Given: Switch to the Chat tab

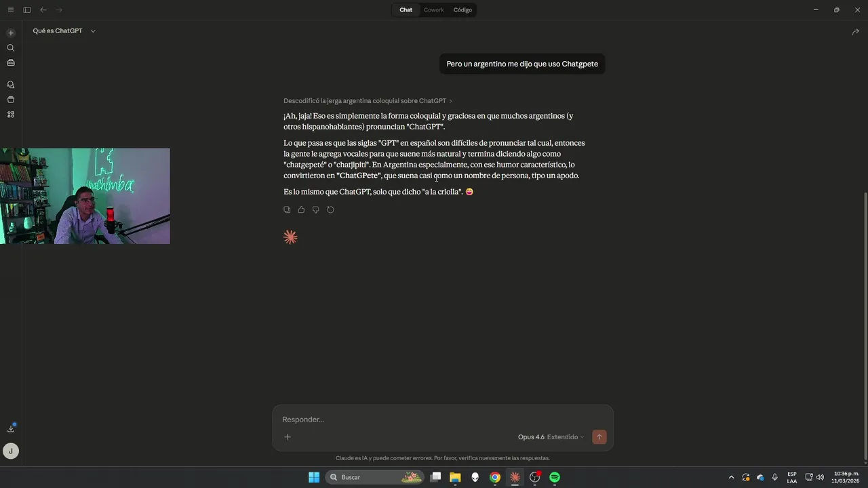Looking at the screenshot, I should tap(406, 10).
